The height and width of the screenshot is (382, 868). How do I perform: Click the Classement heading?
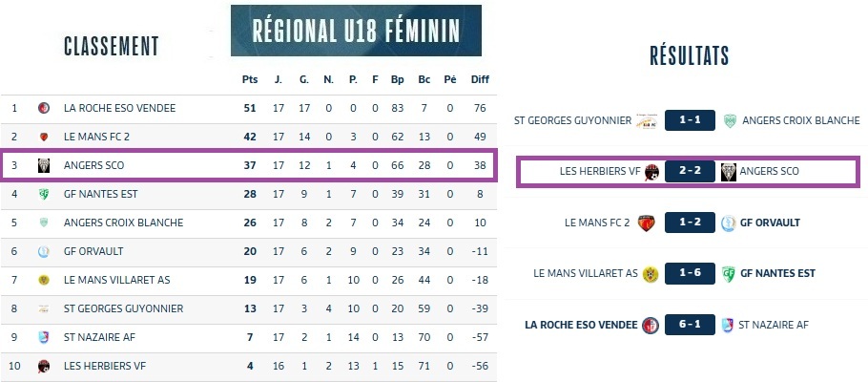point(111,46)
